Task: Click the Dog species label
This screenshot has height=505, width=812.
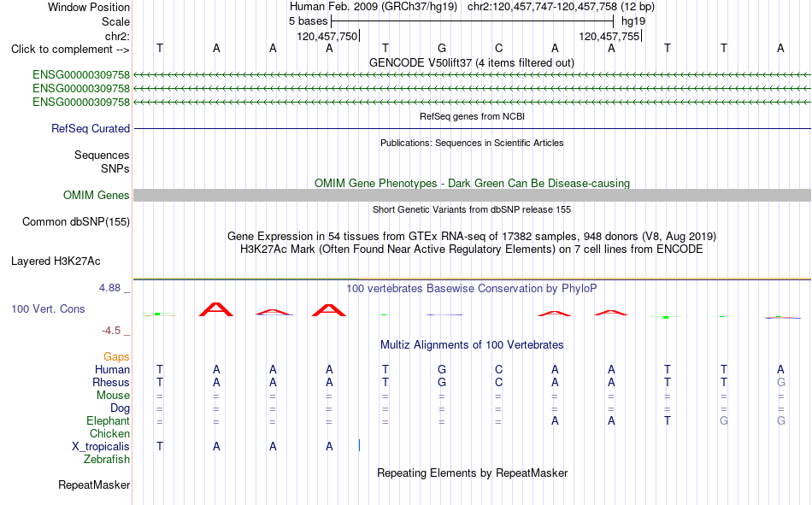Action: [x=121, y=408]
